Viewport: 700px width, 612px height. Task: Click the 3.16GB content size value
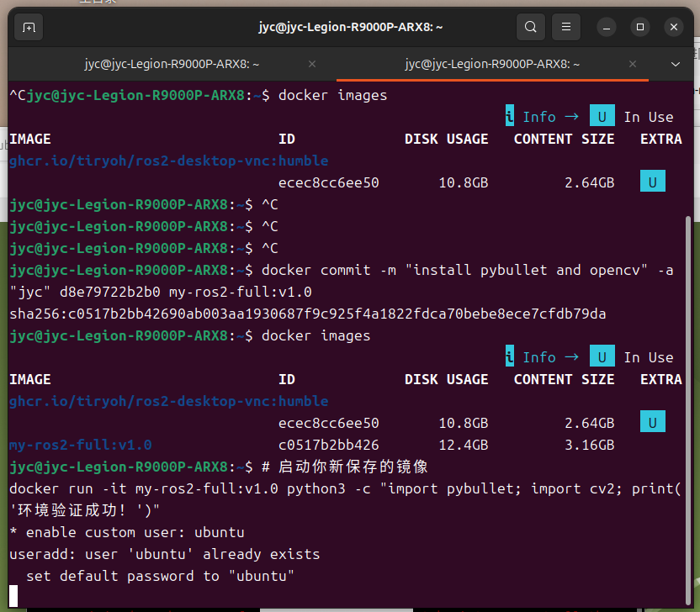589,445
